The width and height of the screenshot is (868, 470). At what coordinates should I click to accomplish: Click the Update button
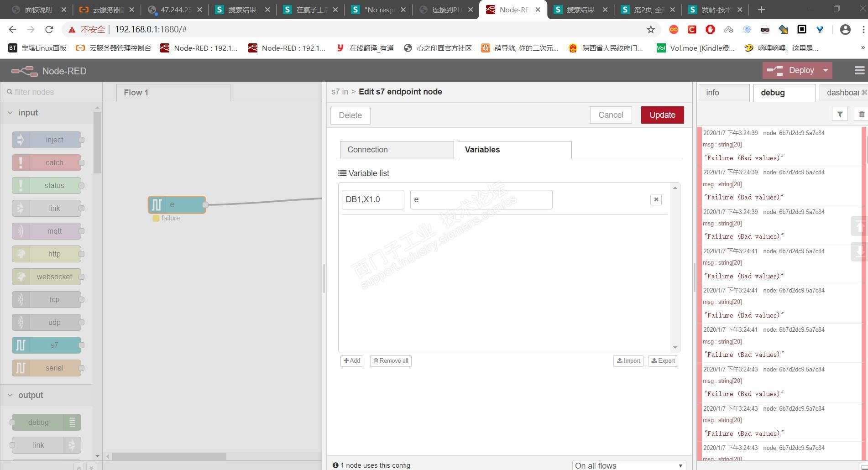[662, 115]
